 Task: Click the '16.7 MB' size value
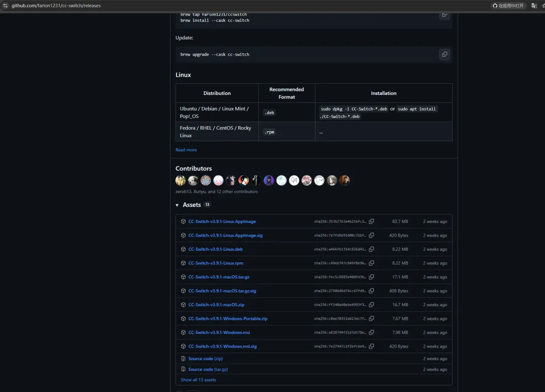click(400, 305)
